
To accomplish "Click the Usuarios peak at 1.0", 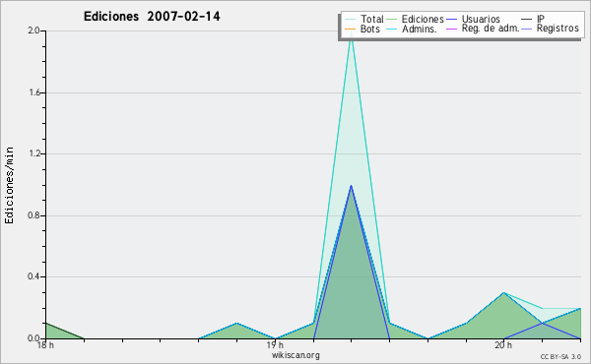I will tap(352, 186).
